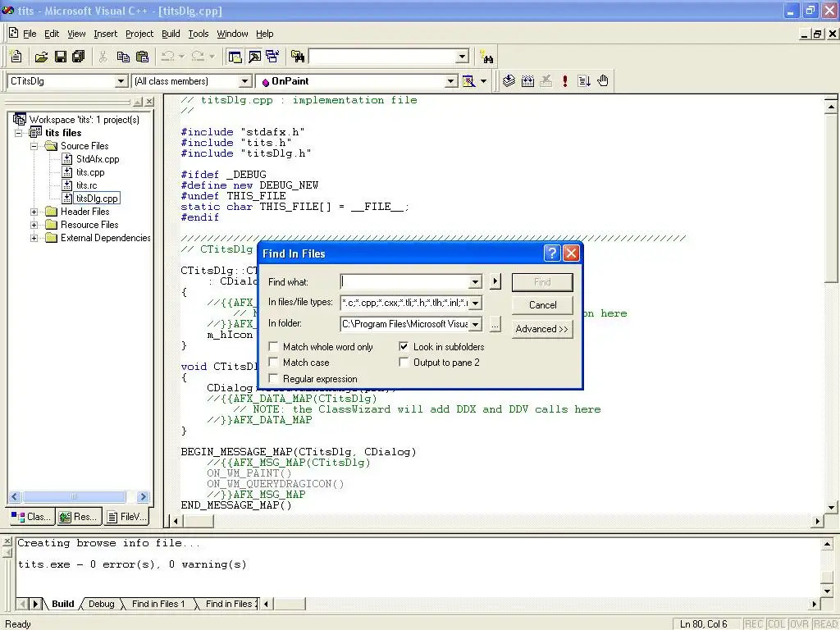Toggle the Output window icon
This screenshot has height=630, width=840.
point(254,57)
